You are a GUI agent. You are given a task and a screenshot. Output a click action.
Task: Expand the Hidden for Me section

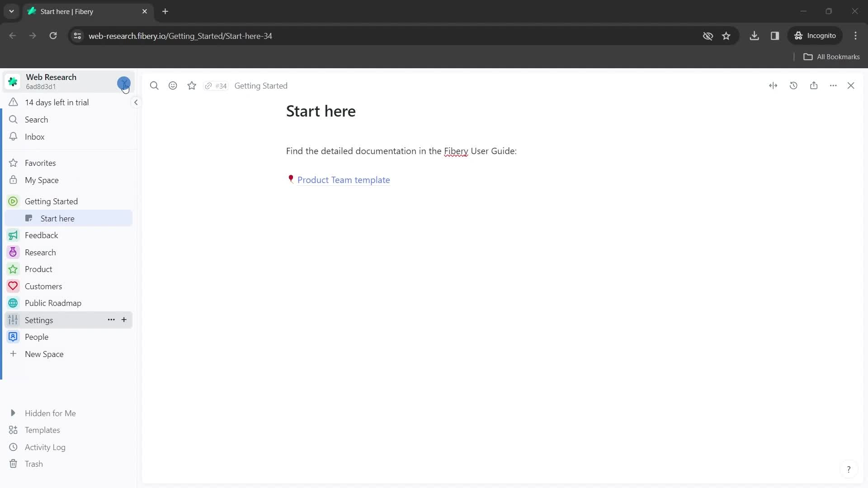tap(13, 413)
